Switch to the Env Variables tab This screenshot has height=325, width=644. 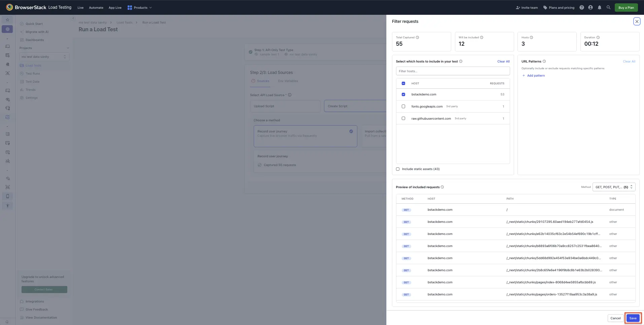coord(288,81)
